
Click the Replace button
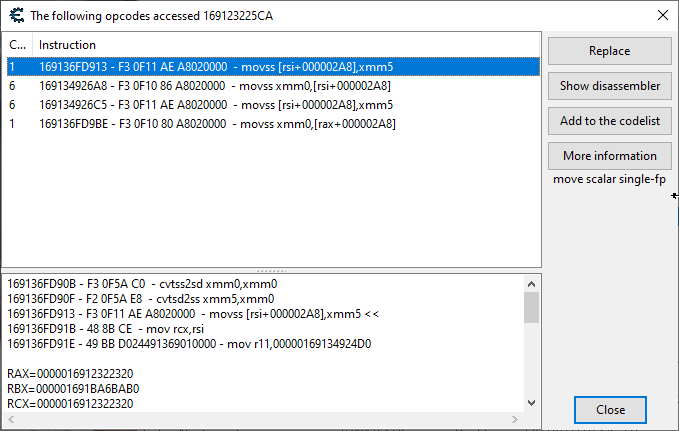coord(609,51)
